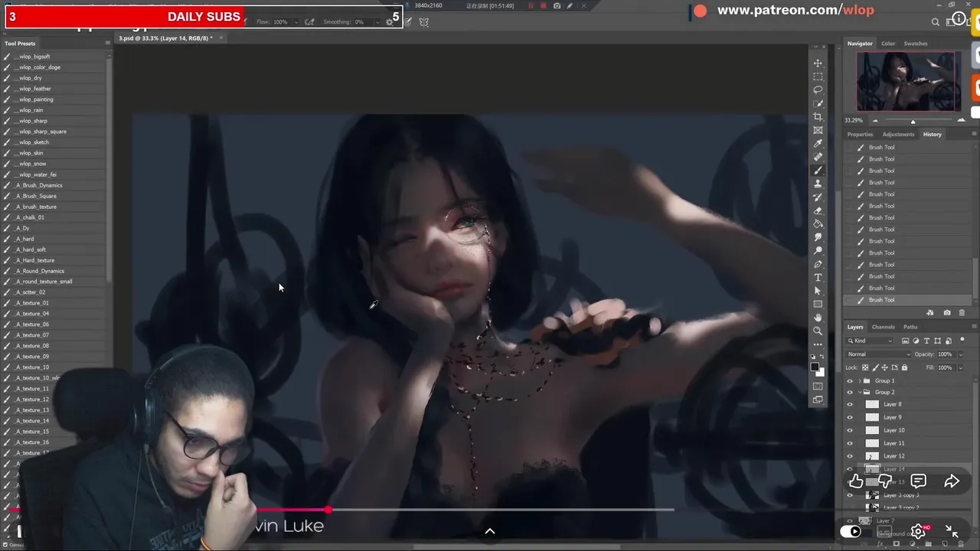Open video comments icon
Screen dimensions: 980x551
(918, 481)
